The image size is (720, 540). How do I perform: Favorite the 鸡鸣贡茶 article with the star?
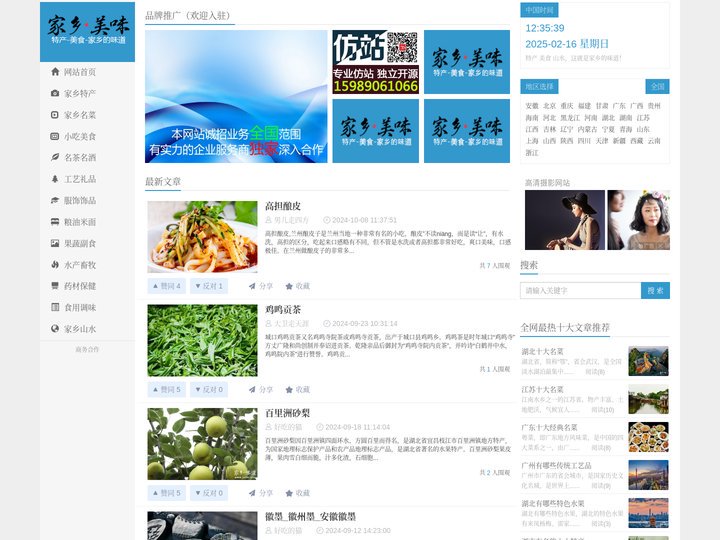click(298, 389)
